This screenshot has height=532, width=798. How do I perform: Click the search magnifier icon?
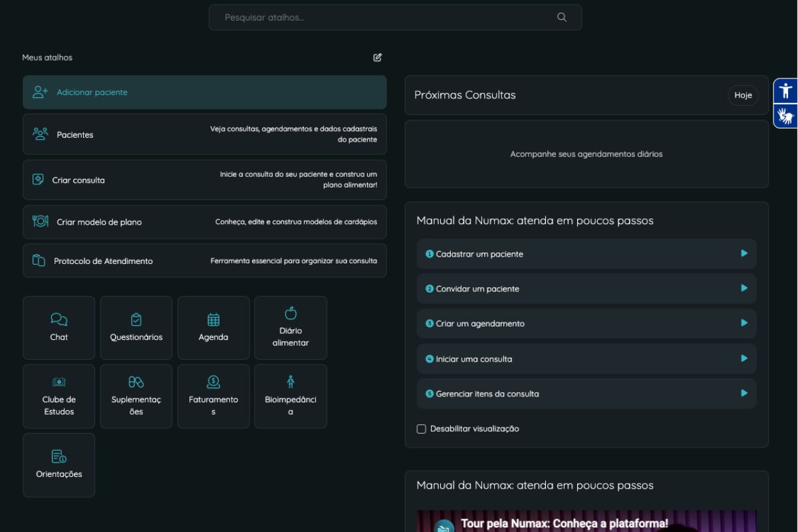[x=562, y=17]
